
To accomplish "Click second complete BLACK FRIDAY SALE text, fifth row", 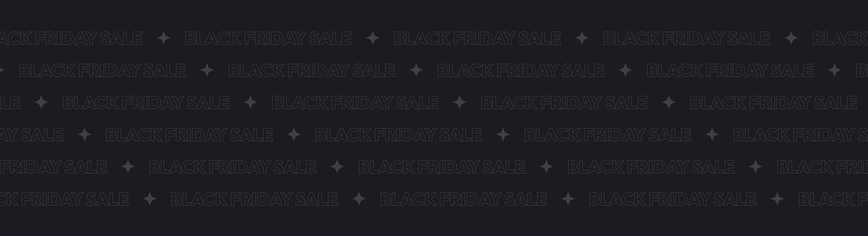I will (x=442, y=167).
